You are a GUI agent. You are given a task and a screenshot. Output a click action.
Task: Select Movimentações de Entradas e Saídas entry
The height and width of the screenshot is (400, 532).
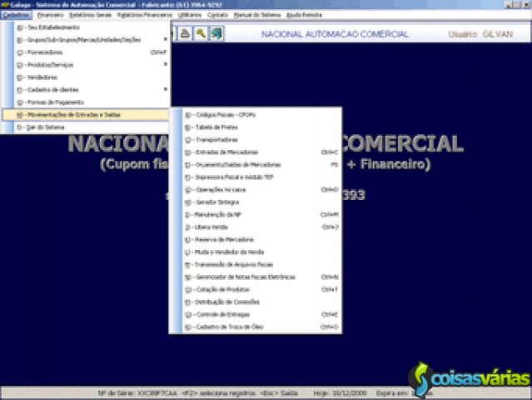pos(86,115)
